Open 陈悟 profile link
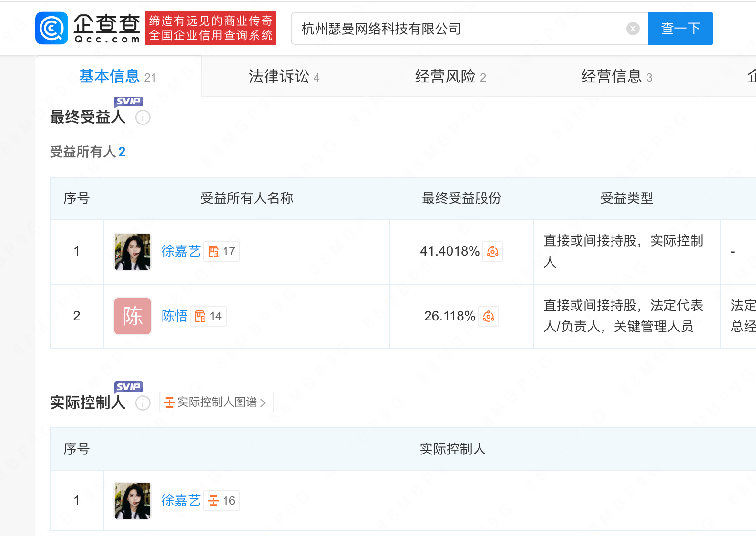 pyautogui.click(x=174, y=316)
